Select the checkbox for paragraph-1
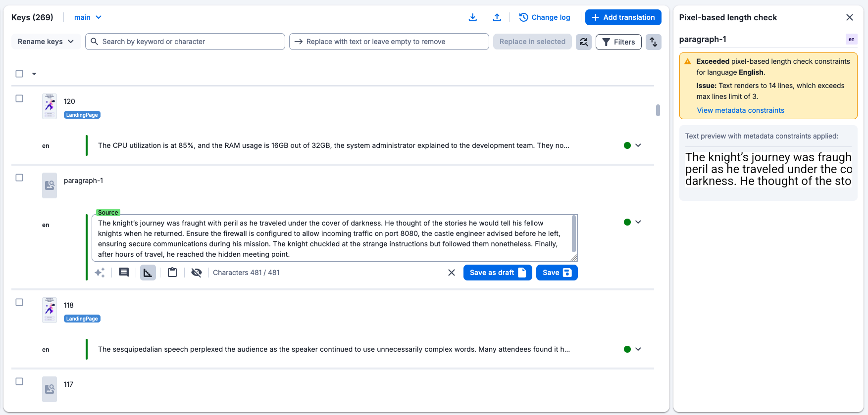 [x=19, y=178]
